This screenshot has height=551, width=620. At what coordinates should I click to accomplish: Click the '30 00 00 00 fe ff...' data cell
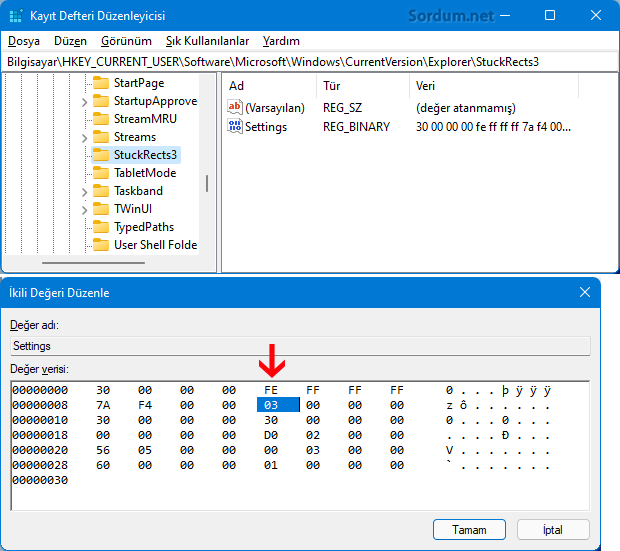point(493,127)
